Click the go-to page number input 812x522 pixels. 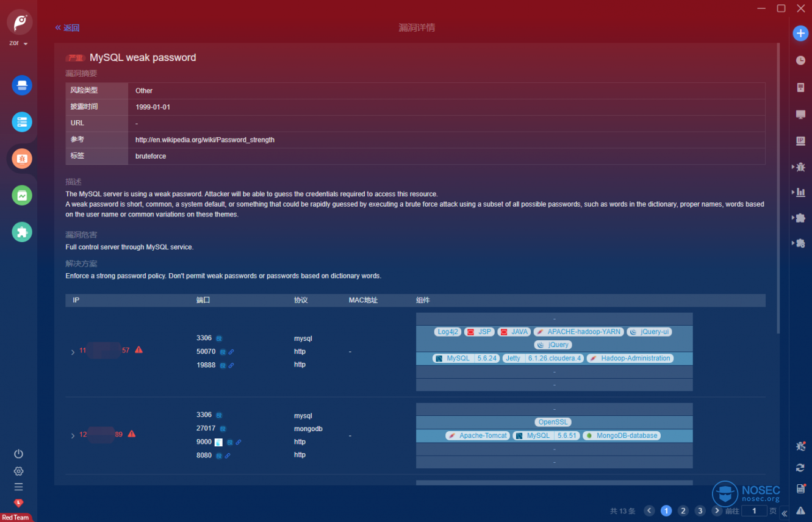(754, 510)
